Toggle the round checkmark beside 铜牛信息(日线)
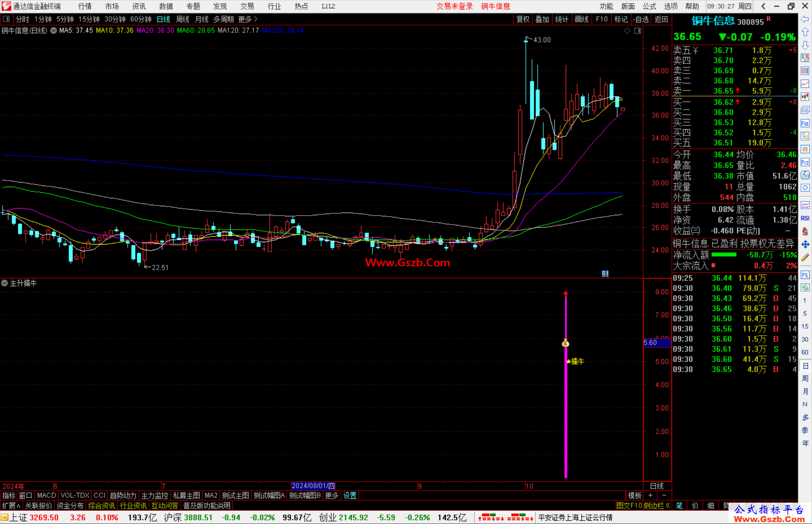Screen dimensions: 812x524 (x=53, y=30)
